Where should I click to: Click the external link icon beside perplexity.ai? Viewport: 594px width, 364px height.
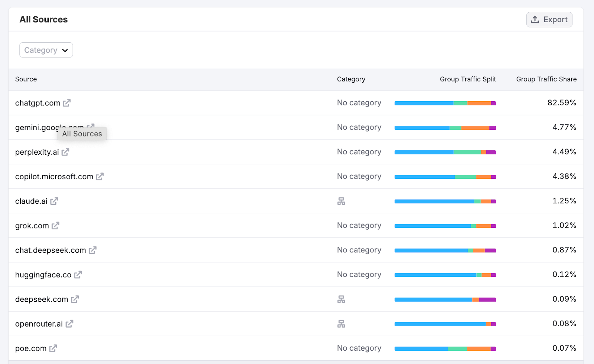pyautogui.click(x=66, y=152)
